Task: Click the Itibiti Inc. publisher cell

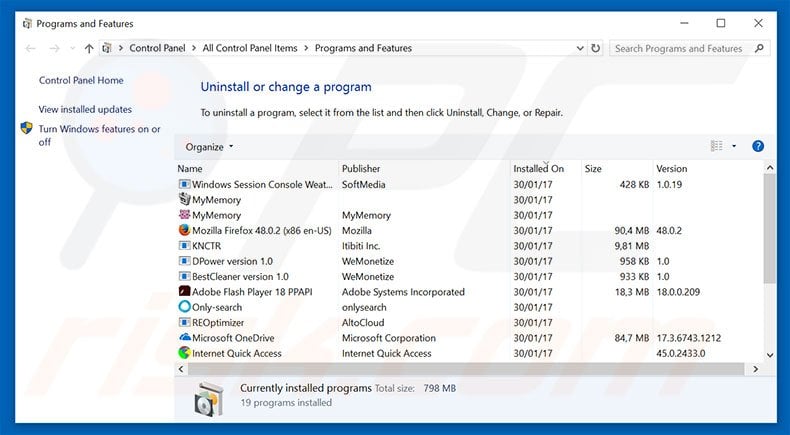Action: pyautogui.click(x=361, y=246)
